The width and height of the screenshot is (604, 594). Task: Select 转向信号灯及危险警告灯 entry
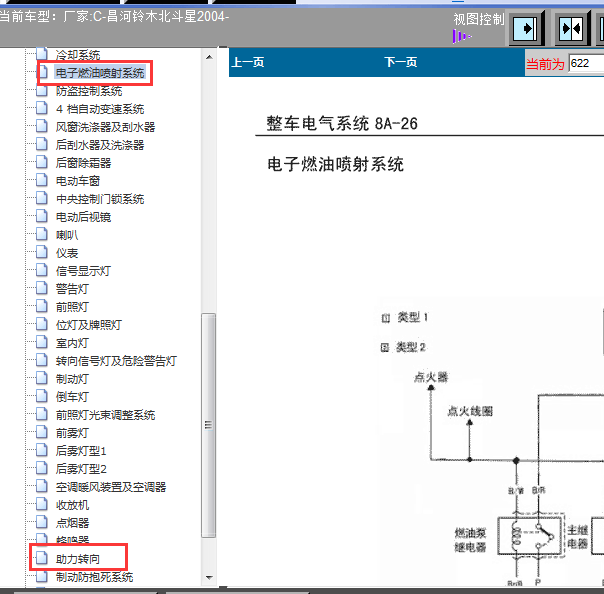coord(116,361)
